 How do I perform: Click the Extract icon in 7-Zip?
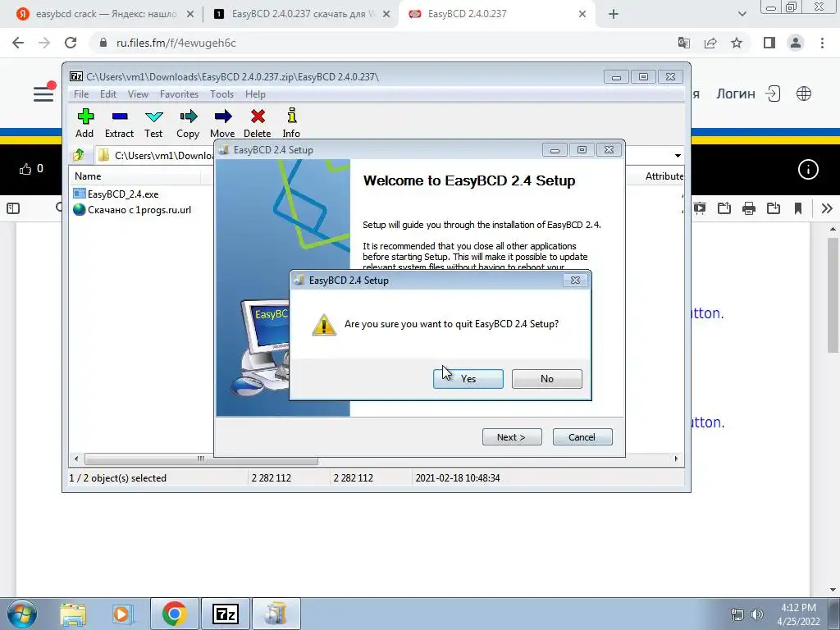[x=119, y=123]
